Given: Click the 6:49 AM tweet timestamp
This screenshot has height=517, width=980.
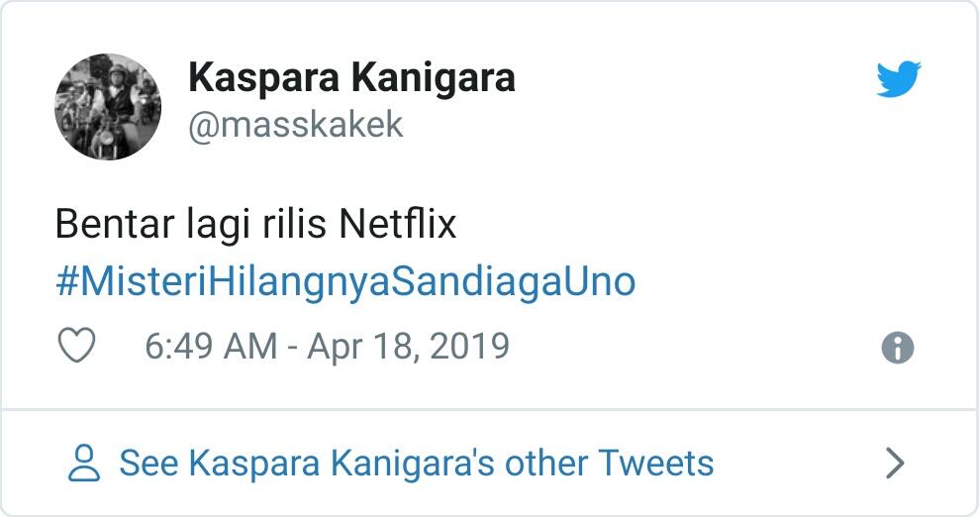Looking at the screenshot, I should [211, 347].
